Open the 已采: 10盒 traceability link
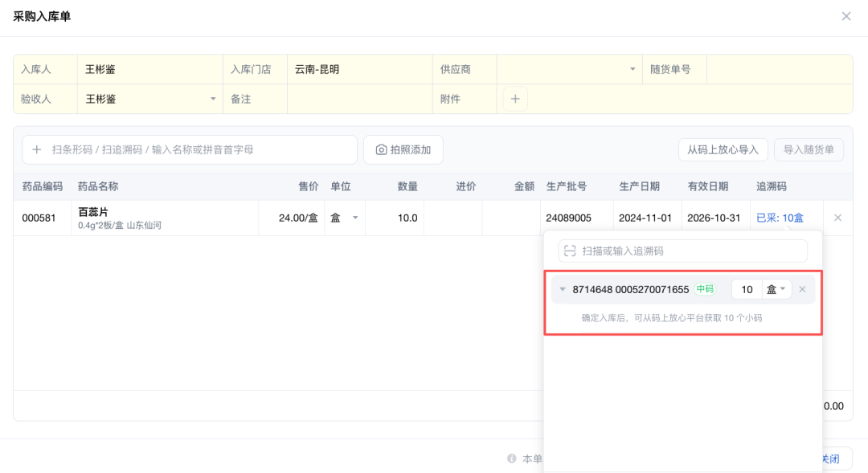The height and width of the screenshot is (473, 868). pyautogui.click(x=779, y=218)
